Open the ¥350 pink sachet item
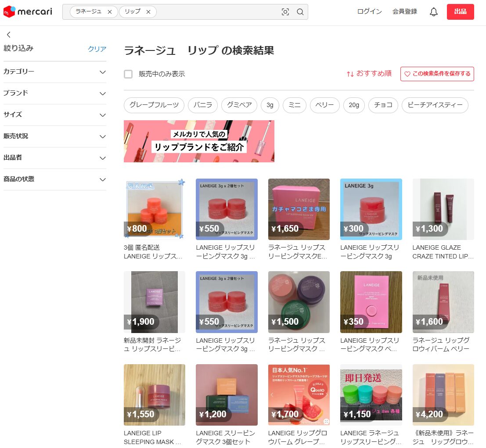Screen dimensions: 486x448 371,302
